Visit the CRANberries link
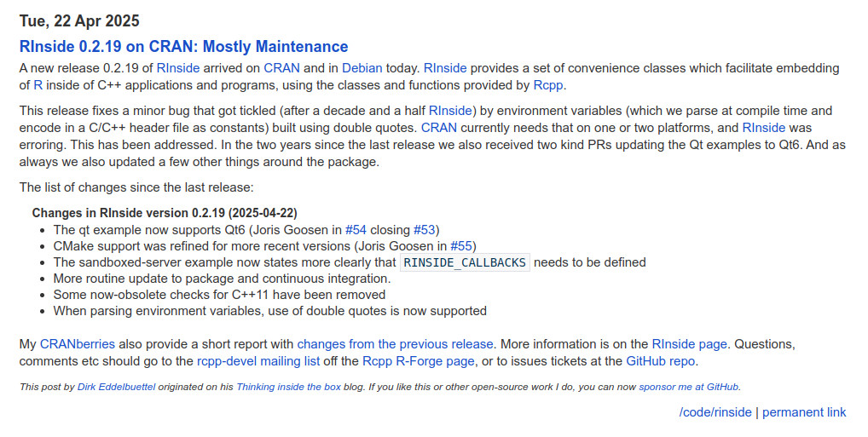This screenshot has height=437, width=868. click(x=78, y=344)
